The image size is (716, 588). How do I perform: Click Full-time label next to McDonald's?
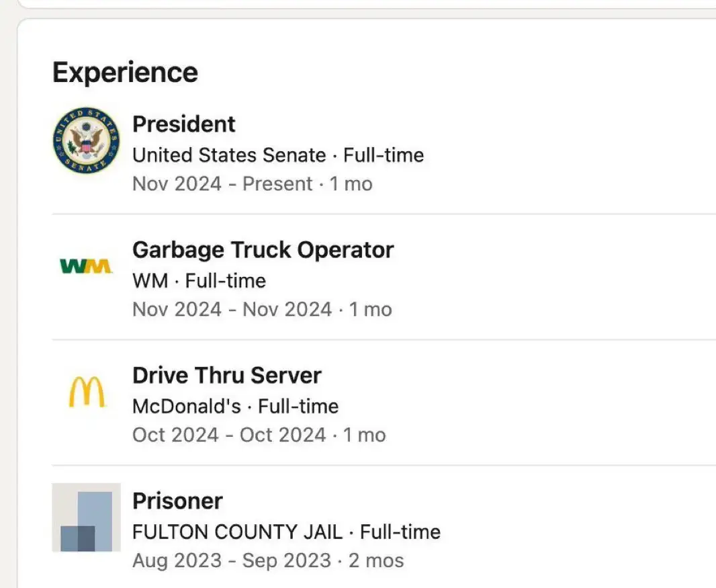298,406
